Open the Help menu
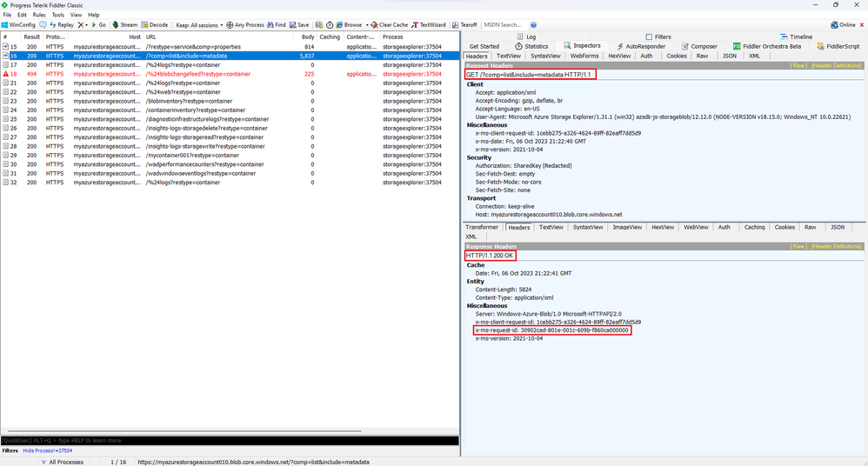The height and width of the screenshot is (466, 868). click(x=94, y=15)
